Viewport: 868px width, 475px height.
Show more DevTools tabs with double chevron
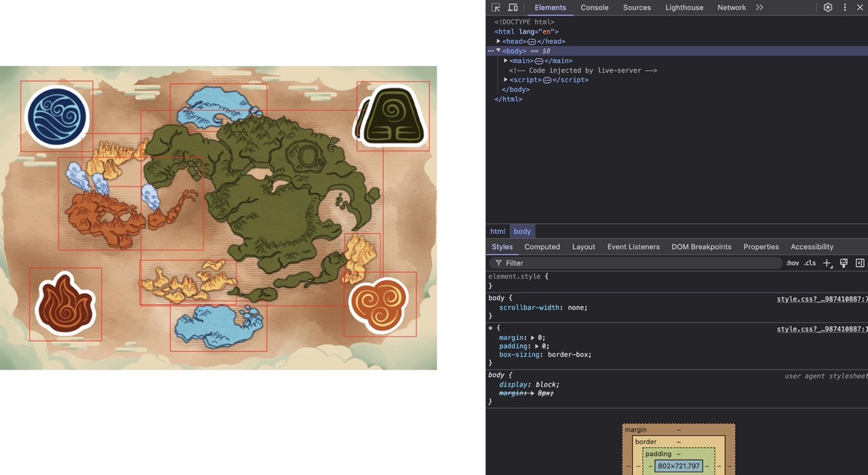pyautogui.click(x=759, y=7)
